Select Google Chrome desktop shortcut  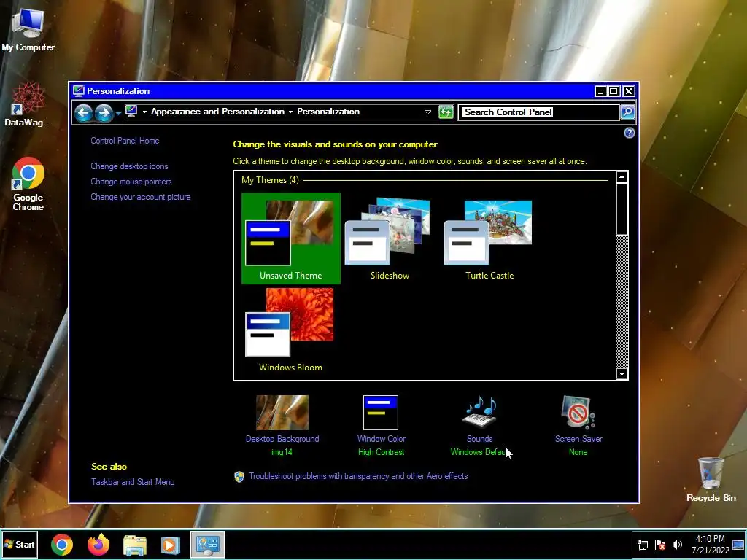(x=28, y=184)
